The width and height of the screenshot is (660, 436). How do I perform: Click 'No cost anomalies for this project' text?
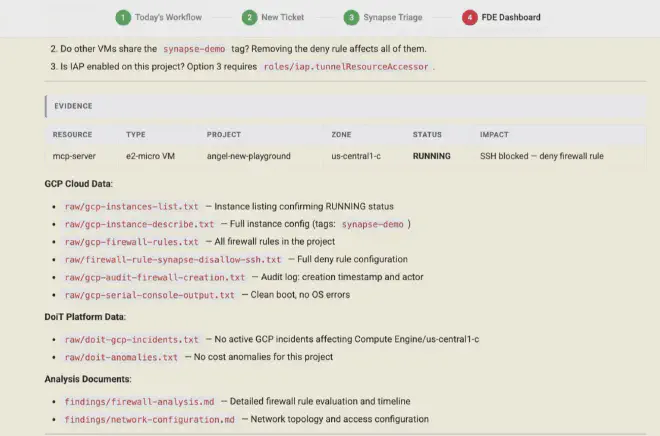(263, 357)
